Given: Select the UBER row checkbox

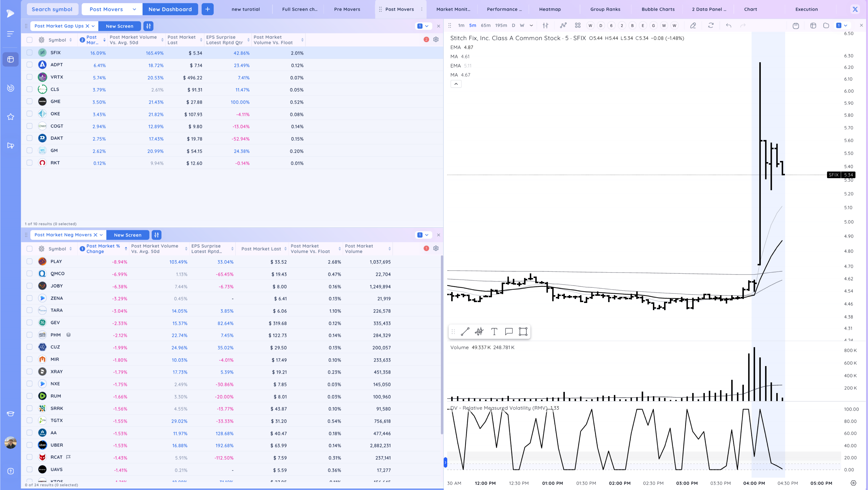Looking at the screenshot, I should point(30,445).
